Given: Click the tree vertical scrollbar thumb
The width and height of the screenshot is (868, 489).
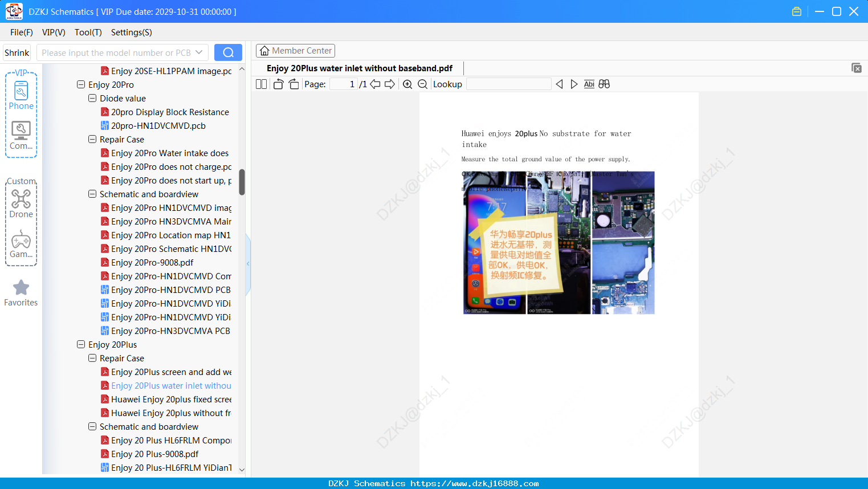Looking at the screenshot, I should tap(242, 182).
